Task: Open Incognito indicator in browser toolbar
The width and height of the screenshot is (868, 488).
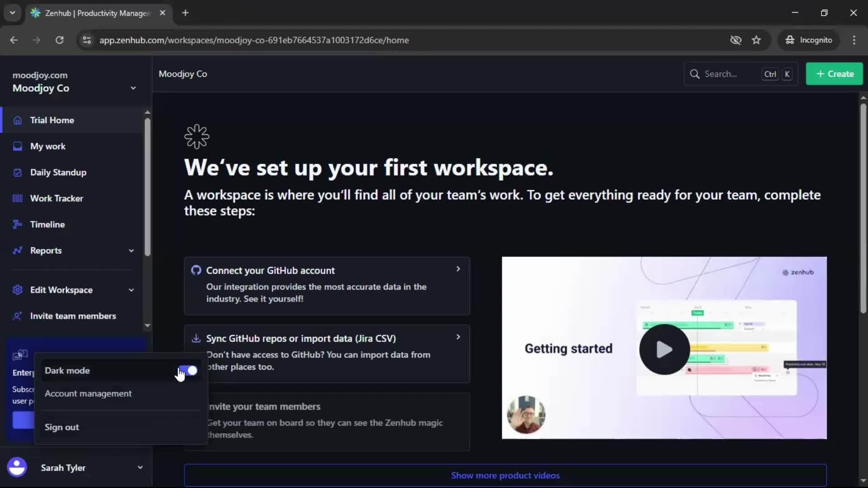Action: coord(809,40)
